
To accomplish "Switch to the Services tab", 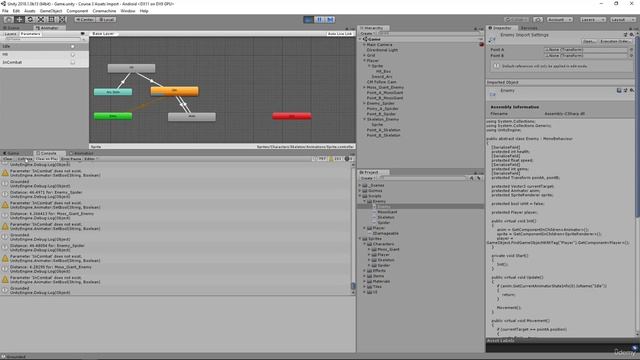I will coord(529,28).
